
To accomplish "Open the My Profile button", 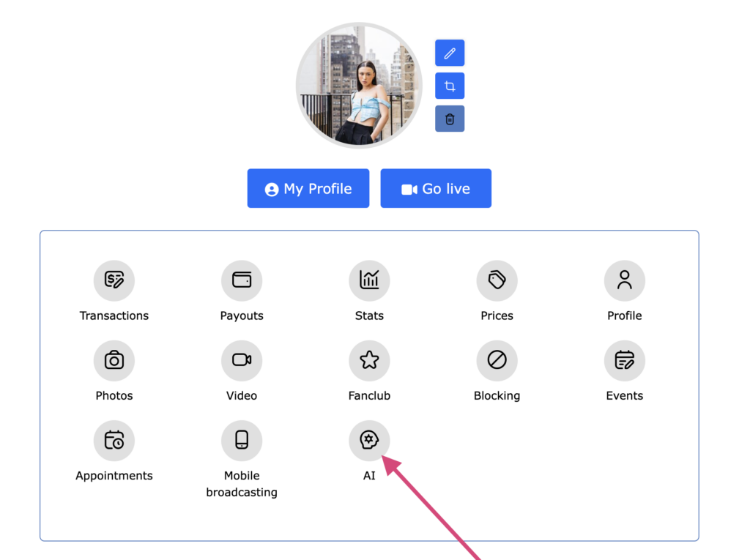I will 308,189.
